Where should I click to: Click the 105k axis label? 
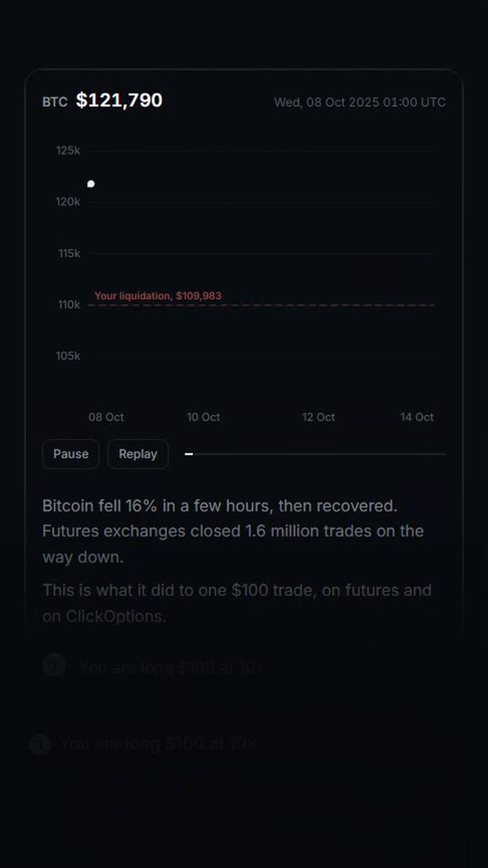click(68, 356)
